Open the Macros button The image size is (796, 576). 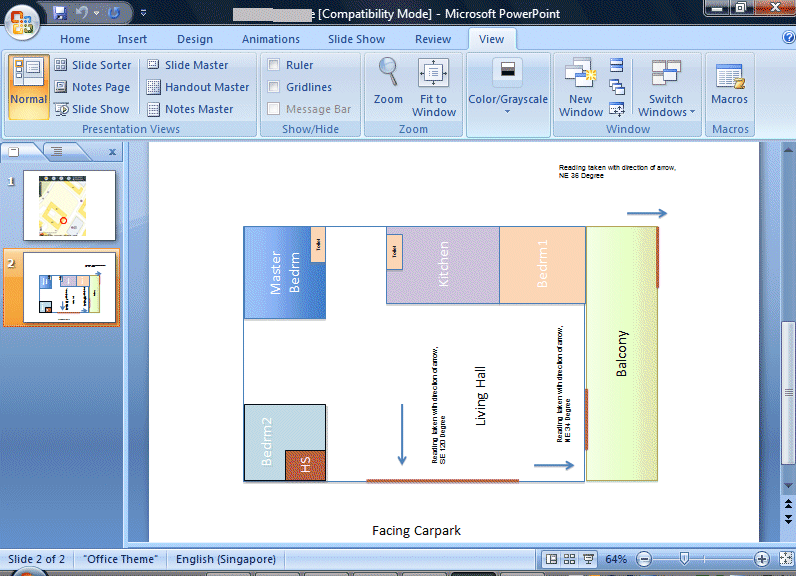(x=729, y=85)
